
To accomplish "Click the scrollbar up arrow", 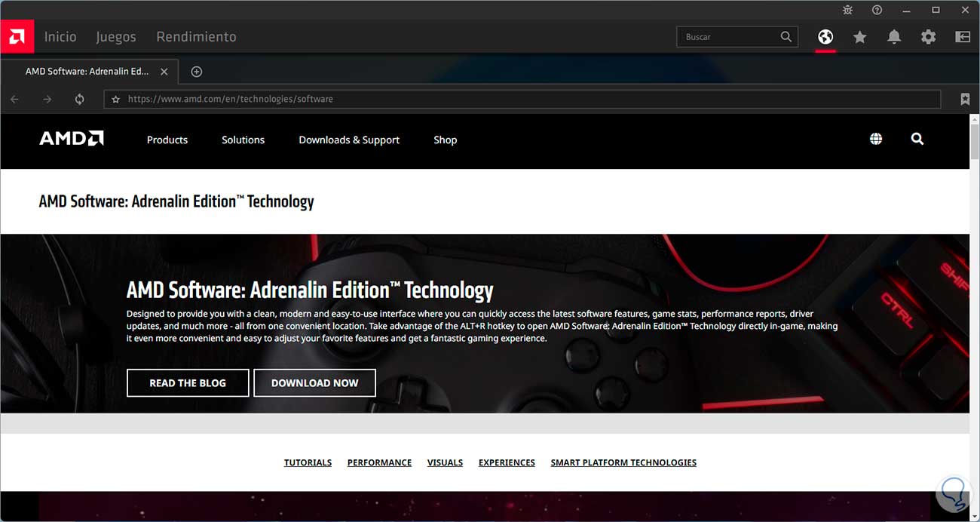I will 975,120.
